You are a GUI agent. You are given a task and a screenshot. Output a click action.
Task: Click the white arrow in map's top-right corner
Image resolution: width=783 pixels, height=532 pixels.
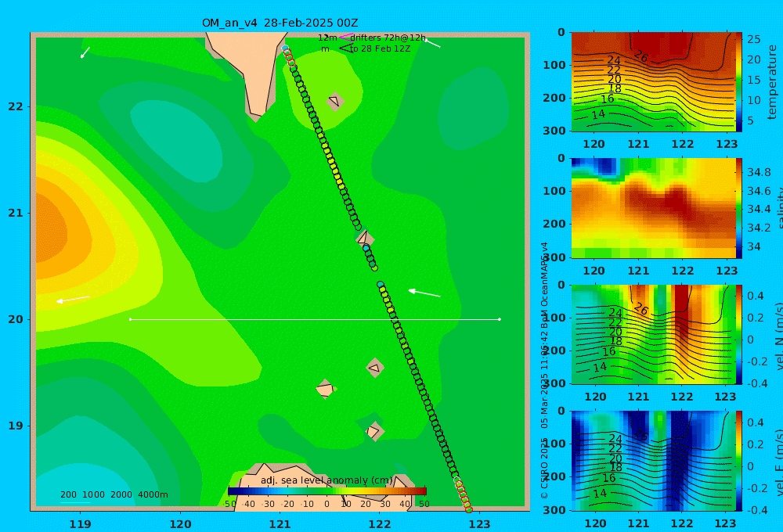[x=432, y=43]
